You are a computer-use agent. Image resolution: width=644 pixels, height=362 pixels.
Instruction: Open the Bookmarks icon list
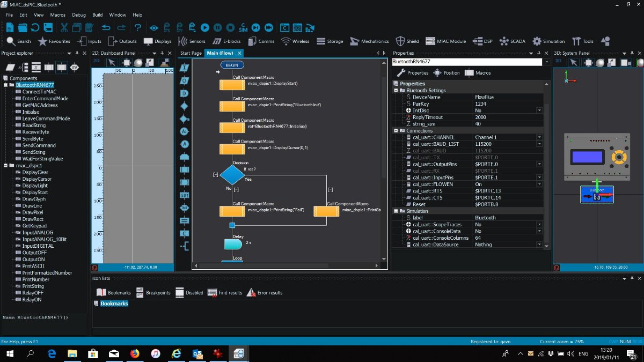coord(113,293)
